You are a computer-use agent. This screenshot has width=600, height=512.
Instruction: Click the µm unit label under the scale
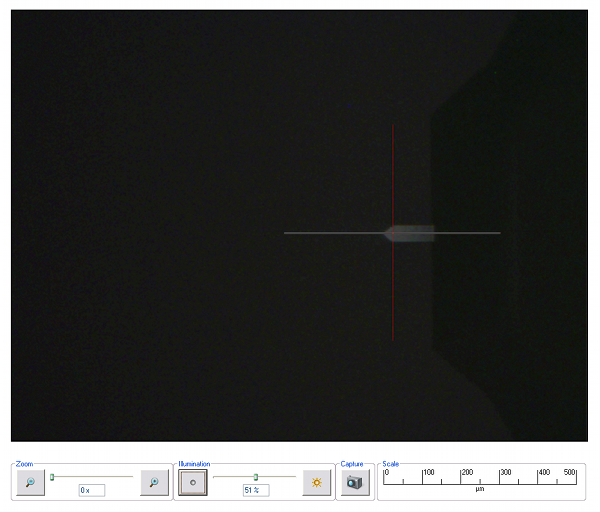coord(479,490)
